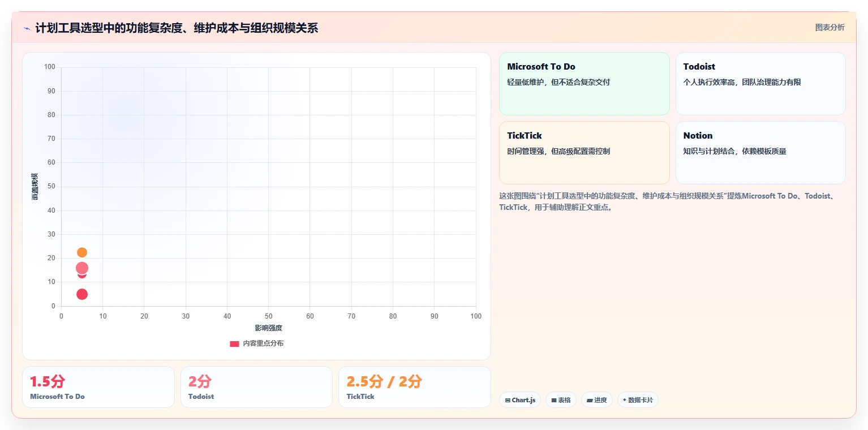Open the Todoist summary card
This screenshot has width=868, height=430.
click(x=760, y=84)
